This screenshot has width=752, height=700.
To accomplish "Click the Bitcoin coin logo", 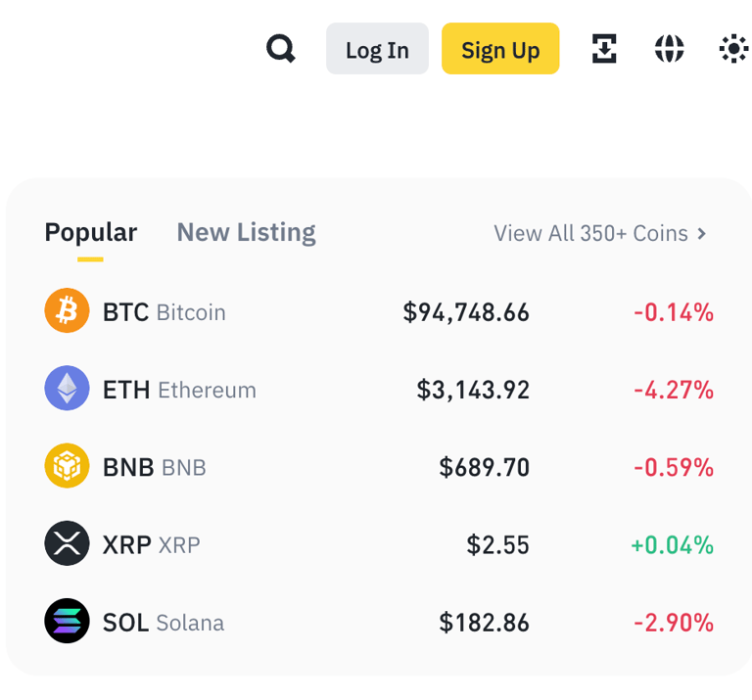I will point(67,311).
